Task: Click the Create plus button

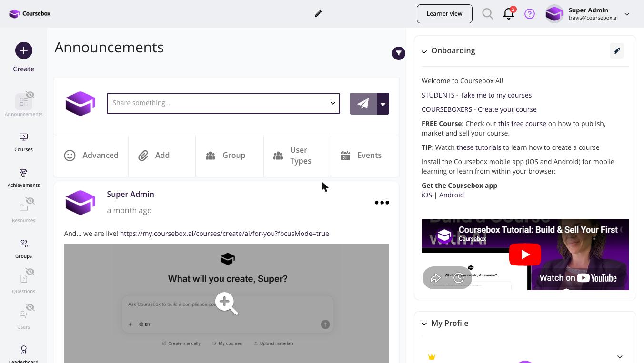Action: (24, 50)
